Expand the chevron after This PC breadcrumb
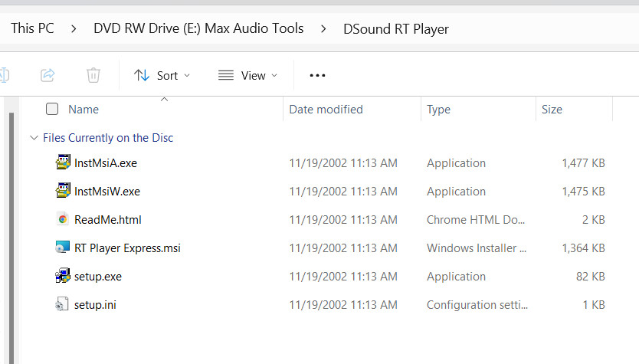This screenshot has height=364, width=639. [x=74, y=29]
